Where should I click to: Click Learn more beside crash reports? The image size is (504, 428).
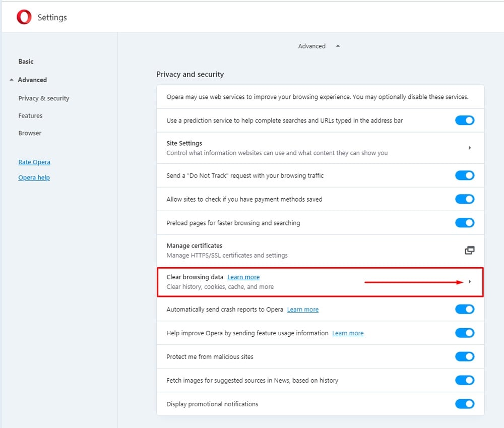click(x=303, y=310)
